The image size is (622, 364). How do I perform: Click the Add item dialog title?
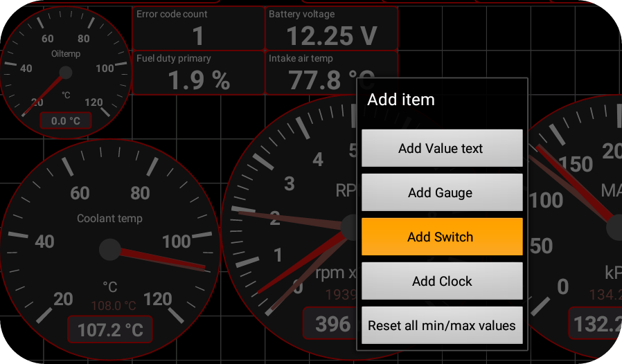pyautogui.click(x=401, y=99)
